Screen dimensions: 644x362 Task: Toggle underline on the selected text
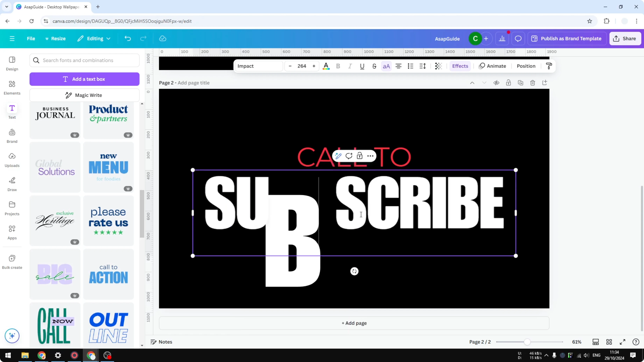pyautogui.click(x=362, y=66)
